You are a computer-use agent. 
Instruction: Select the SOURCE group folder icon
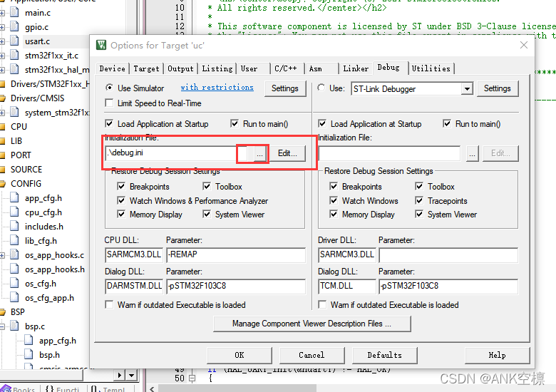(3, 169)
